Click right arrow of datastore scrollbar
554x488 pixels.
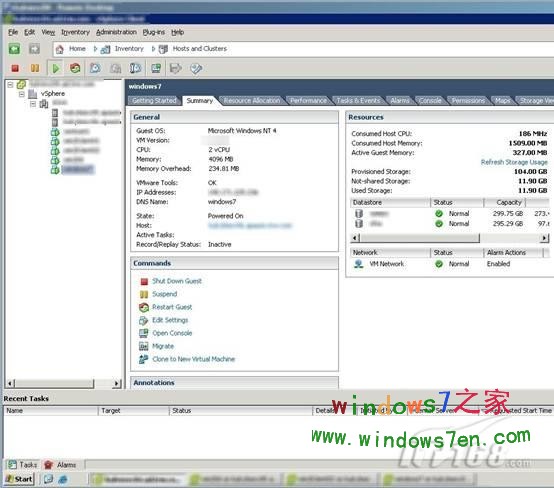point(545,238)
